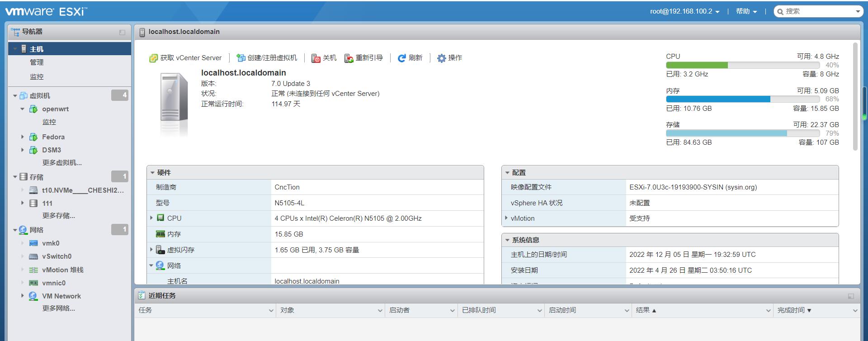Image resolution: width=868 pixels, height=341 pixels.
Task: Expand the datastore 111 node
Action: (x=22, y=204)
